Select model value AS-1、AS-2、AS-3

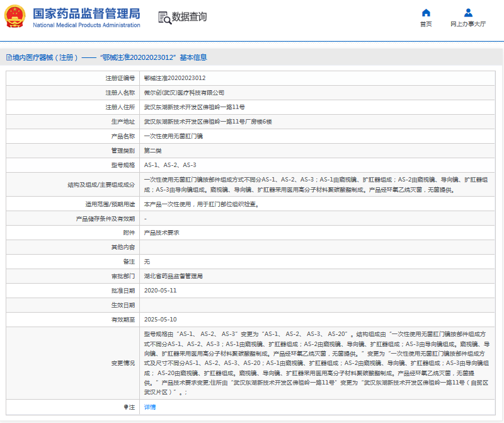click(170, 165)
